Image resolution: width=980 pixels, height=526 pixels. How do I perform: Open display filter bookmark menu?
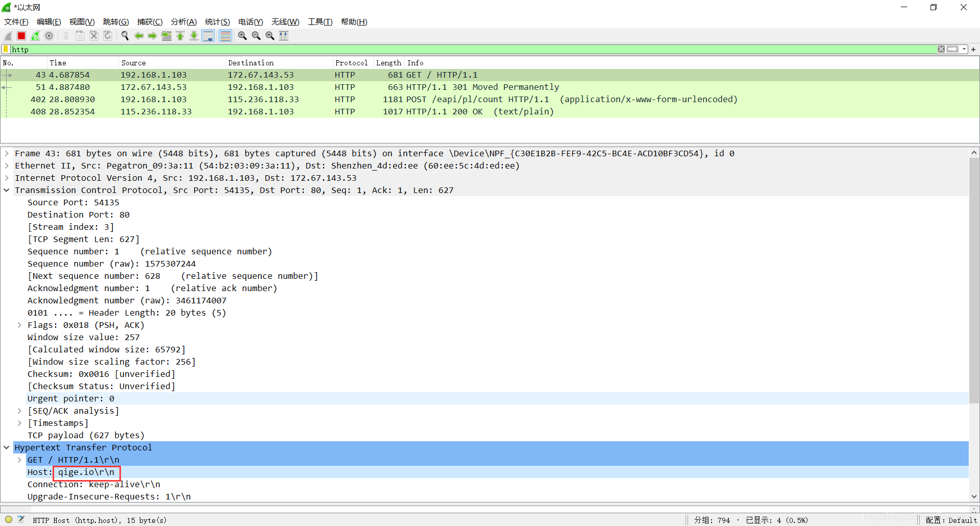6,50
